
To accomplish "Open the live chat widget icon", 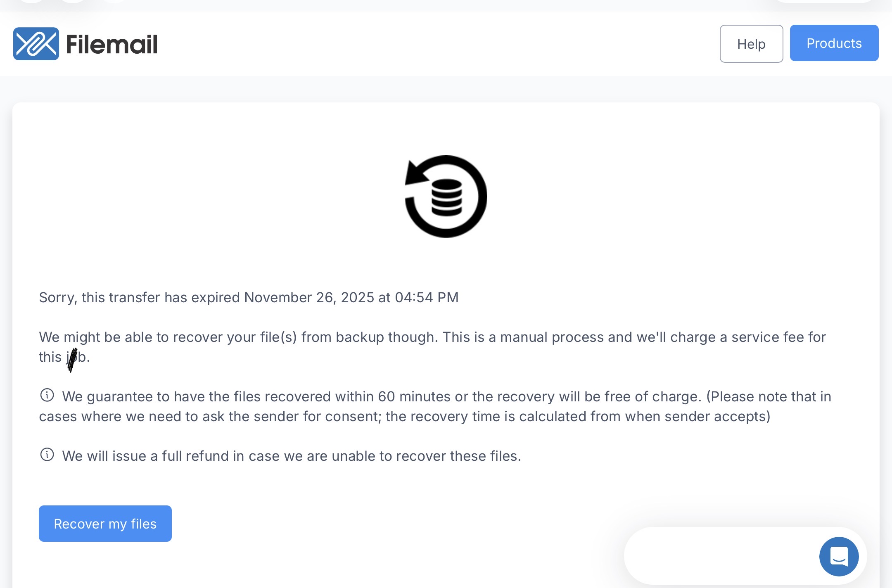I will 839,556.
